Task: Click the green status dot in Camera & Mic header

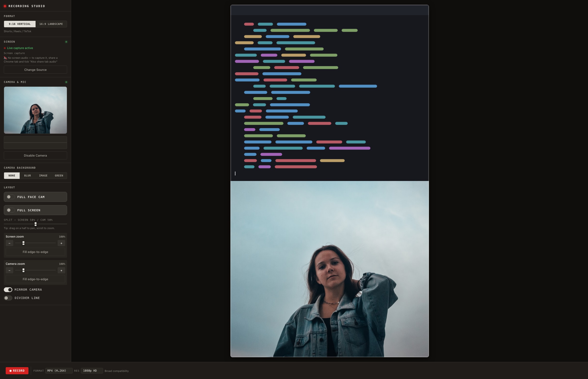Action: coord(66,82)
